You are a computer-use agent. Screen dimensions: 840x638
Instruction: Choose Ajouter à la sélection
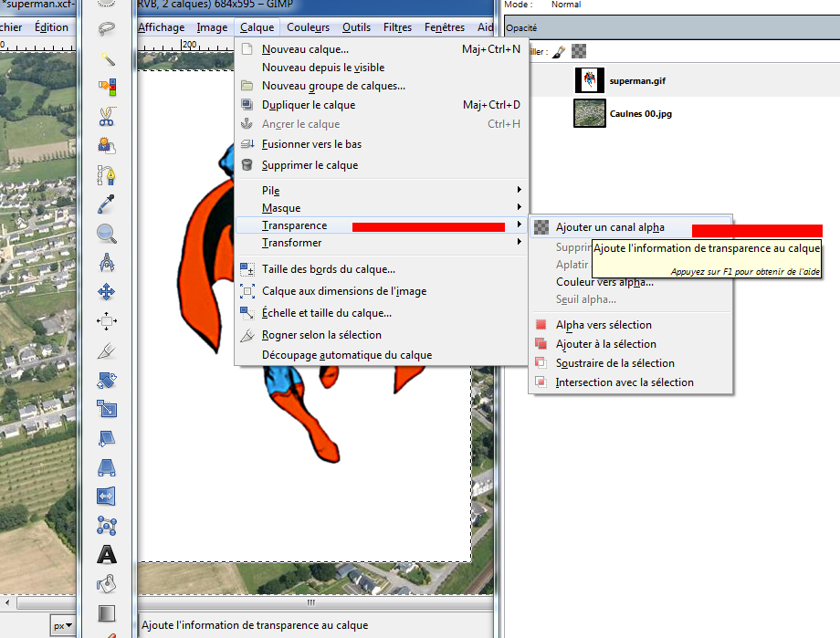[x=631, y=344]
